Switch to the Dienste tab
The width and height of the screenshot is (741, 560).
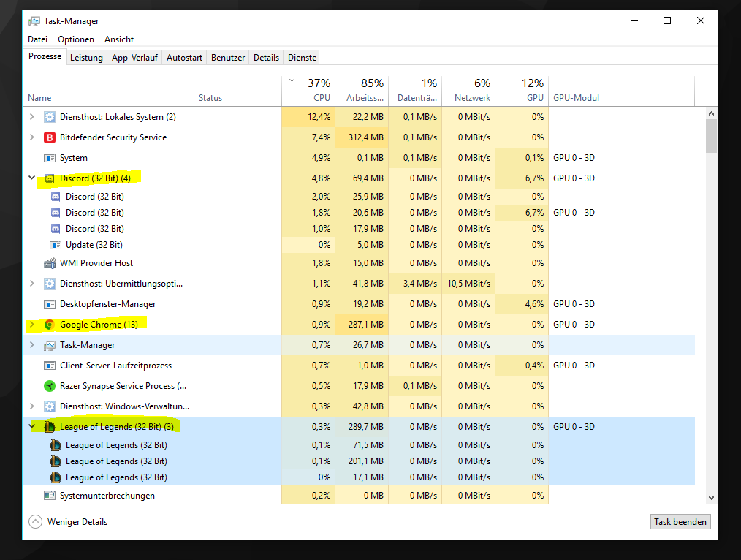(x=302, y=58)
